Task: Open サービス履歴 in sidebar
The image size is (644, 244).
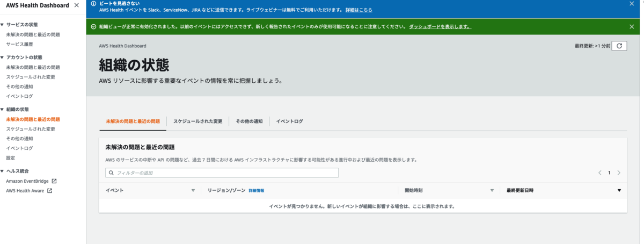Action: tap(20, 44)
